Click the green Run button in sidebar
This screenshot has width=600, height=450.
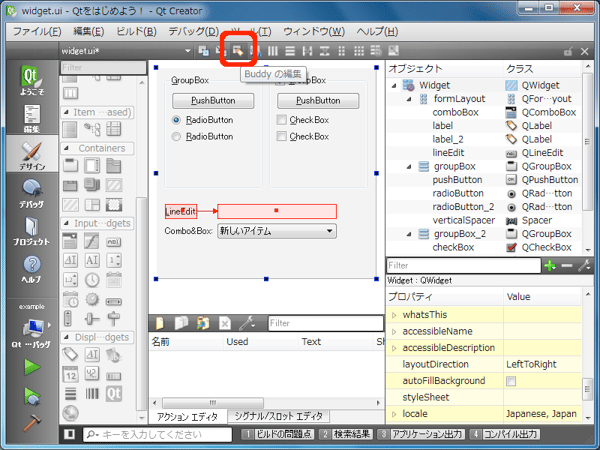click(32, 367)
